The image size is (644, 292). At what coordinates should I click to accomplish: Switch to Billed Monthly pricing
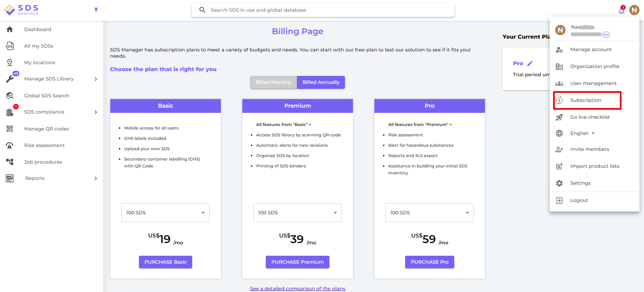(273, 82)
